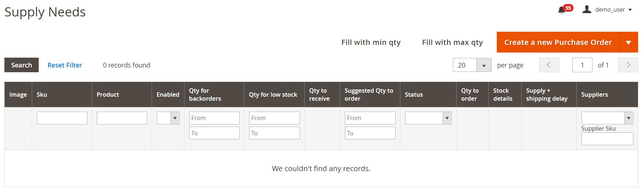Click Fill with min qty
This screenshot has height=193, width=644.
(371, 42)
